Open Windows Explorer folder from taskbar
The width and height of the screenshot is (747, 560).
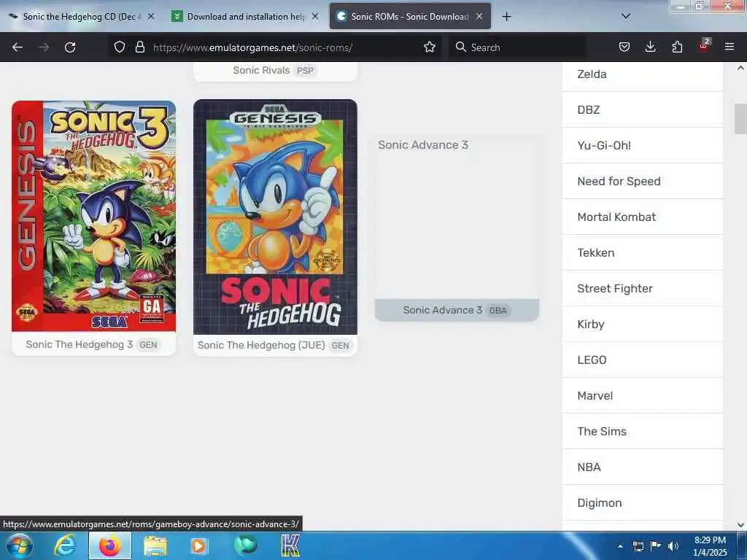tap(155, 546)
